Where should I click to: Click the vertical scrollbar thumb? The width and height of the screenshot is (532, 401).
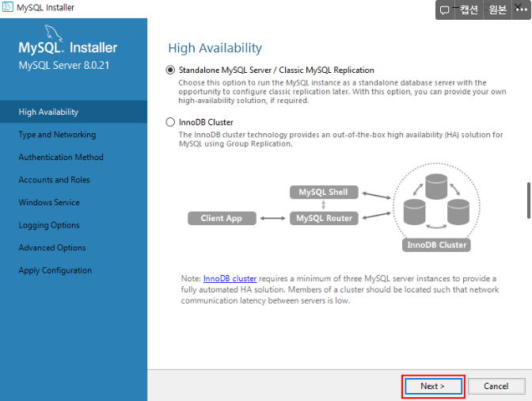[529, 200]
